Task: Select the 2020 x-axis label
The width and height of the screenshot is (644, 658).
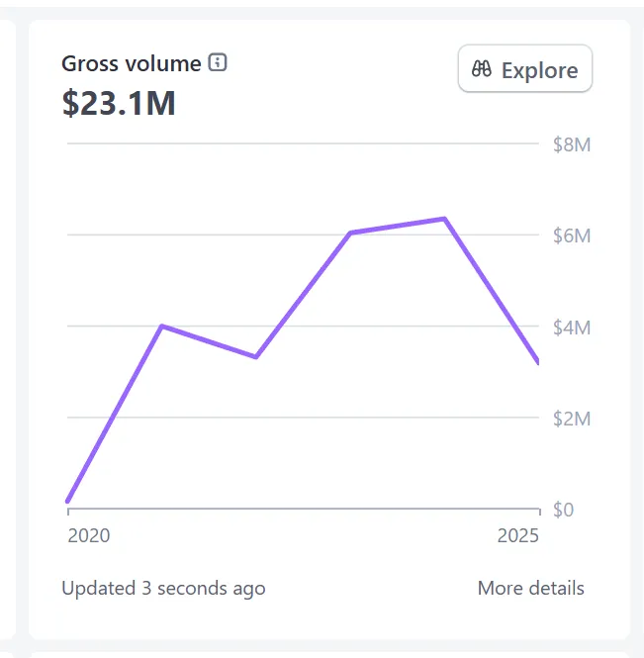Action: (x=89, y=536)
